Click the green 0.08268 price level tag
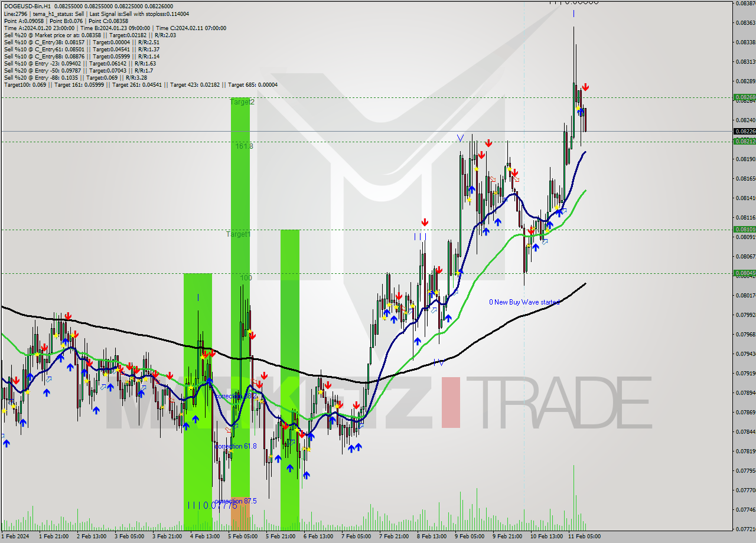The image size is (756, 543). 744,97
